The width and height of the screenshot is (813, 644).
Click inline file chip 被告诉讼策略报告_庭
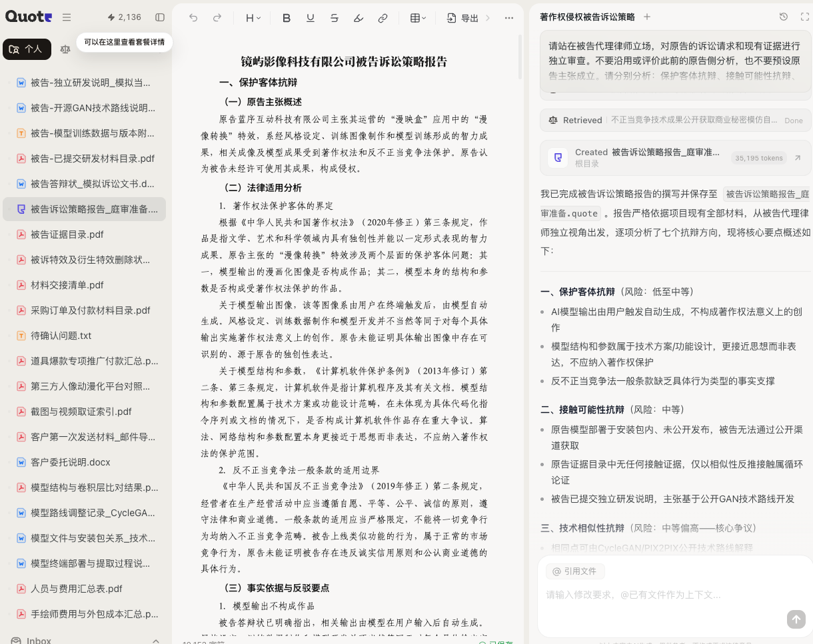tap(766, 194)
